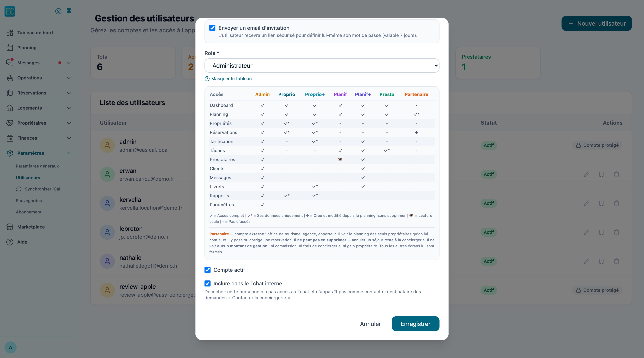644x358 pixels.
Task: Click the delete trash icon for lebreton
Action: pos(616,232)
